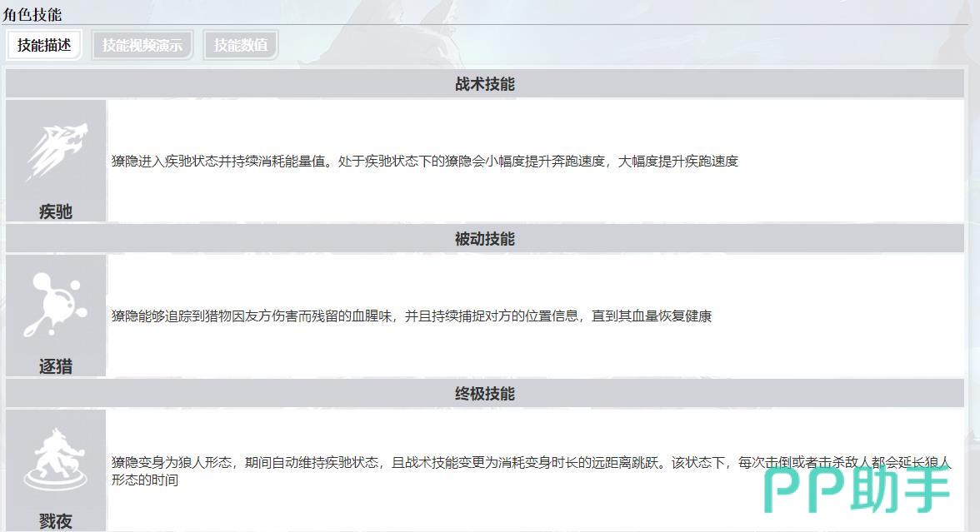The image size is (980, 532).
Task: Click the 戮夜 werewolf skill icon
Action: pos(55,459)
